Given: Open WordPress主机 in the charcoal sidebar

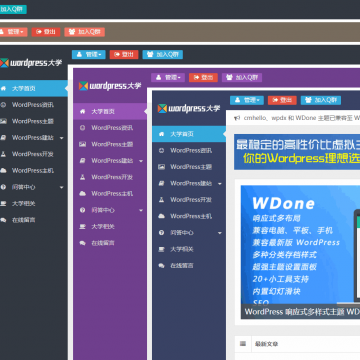Looking at the screenshot, I should tap(33, 171).
